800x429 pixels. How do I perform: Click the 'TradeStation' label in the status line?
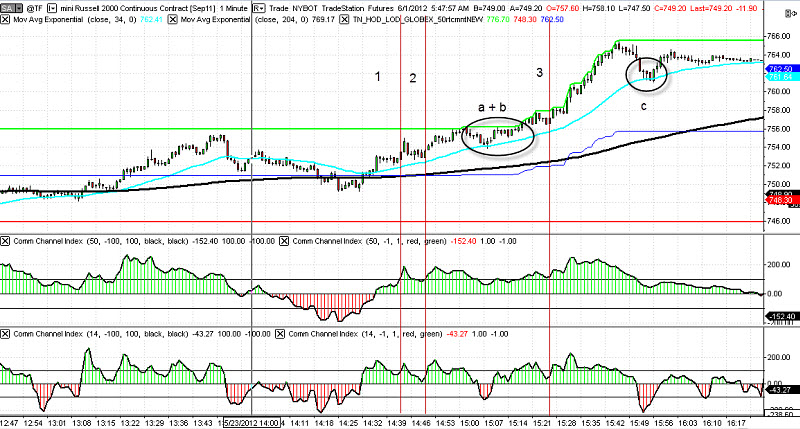pyautogui.click(x=343, y=8)
